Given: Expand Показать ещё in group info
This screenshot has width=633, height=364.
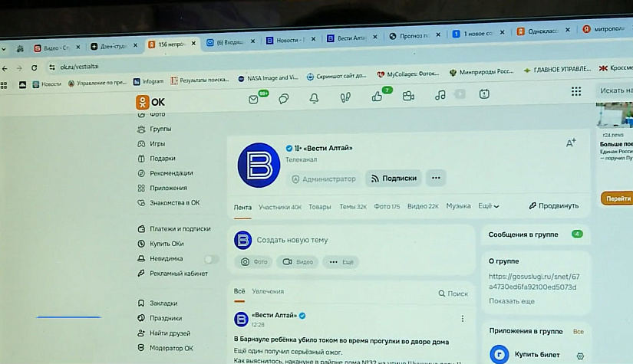Looking at the screenshot, I should (512, 301).
